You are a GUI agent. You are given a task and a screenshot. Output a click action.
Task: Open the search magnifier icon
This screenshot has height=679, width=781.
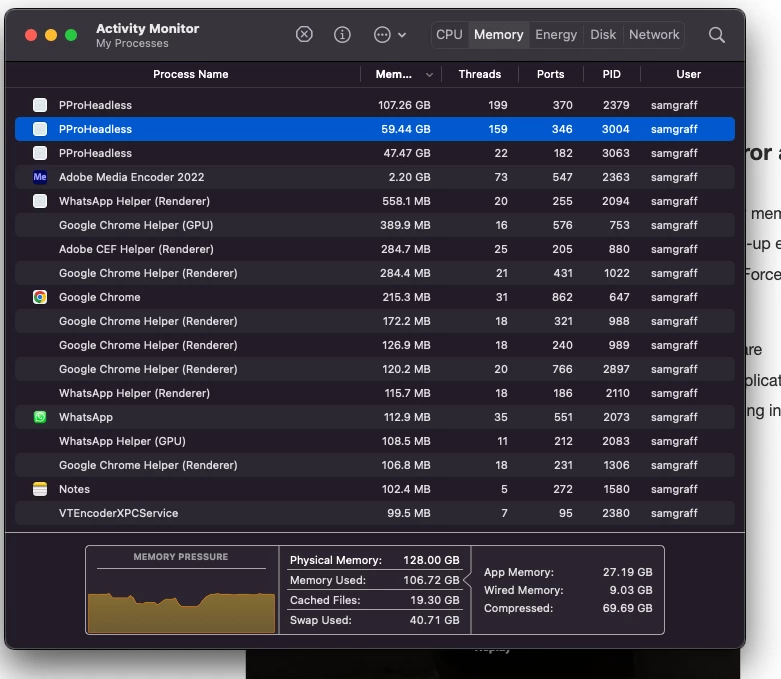coord(717,34)
